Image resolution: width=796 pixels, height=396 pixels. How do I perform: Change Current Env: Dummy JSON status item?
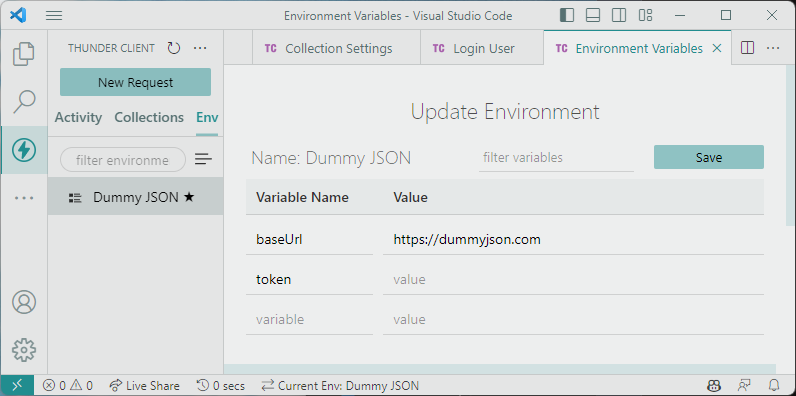point(340,386)
